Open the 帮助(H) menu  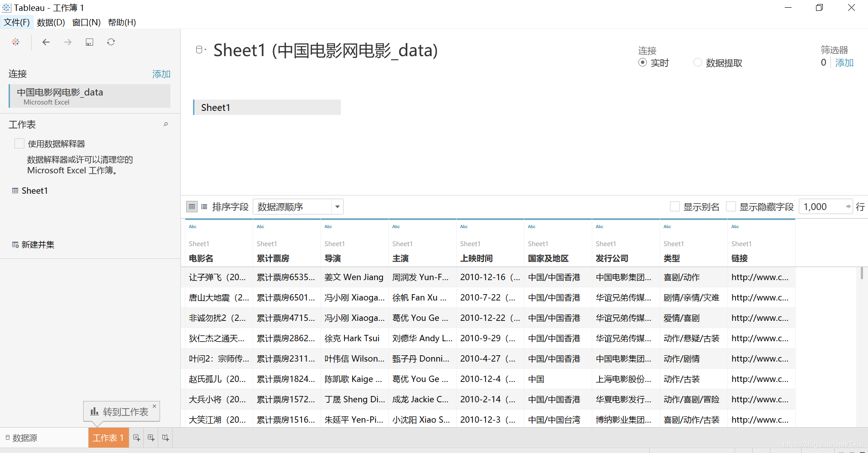click(122, 22)
